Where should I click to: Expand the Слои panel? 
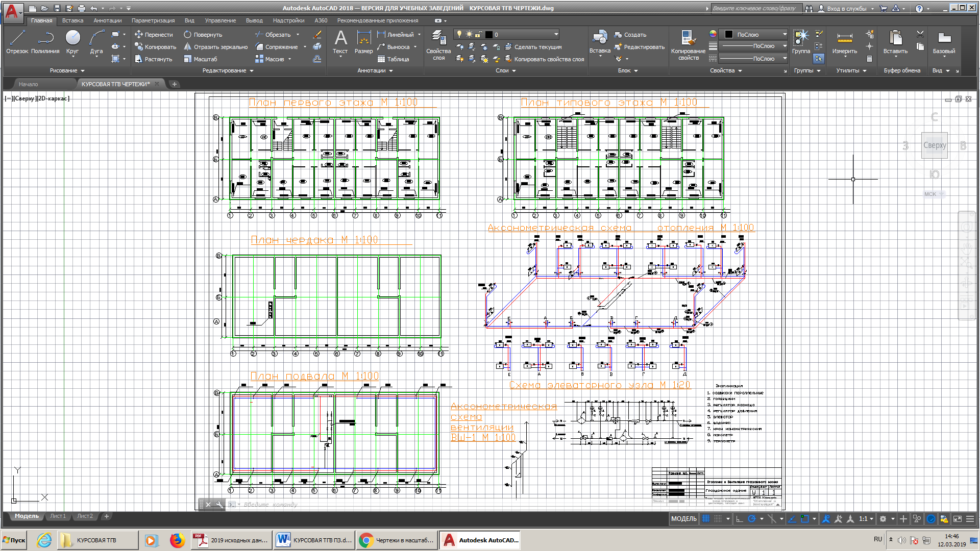(x=506, y=70)
